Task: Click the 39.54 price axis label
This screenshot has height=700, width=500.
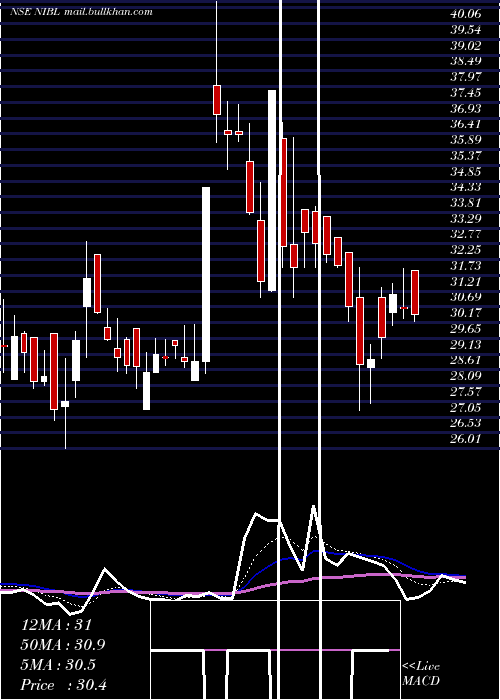Action: click(466, 30)
